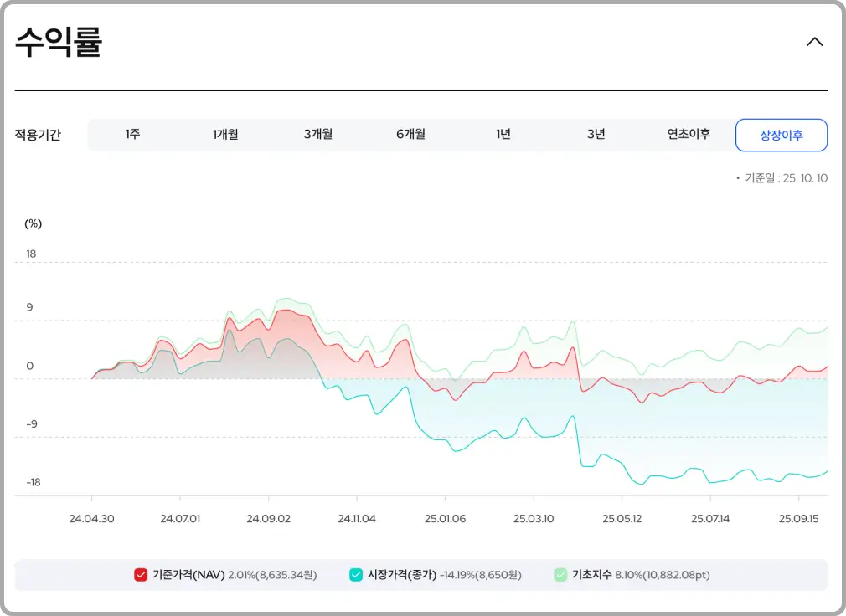The height and width of the screenshot is (616, 846).
Task: Click the 시장가격(종가) legend label
Action: pyautogui.click(x=402, y=575)
